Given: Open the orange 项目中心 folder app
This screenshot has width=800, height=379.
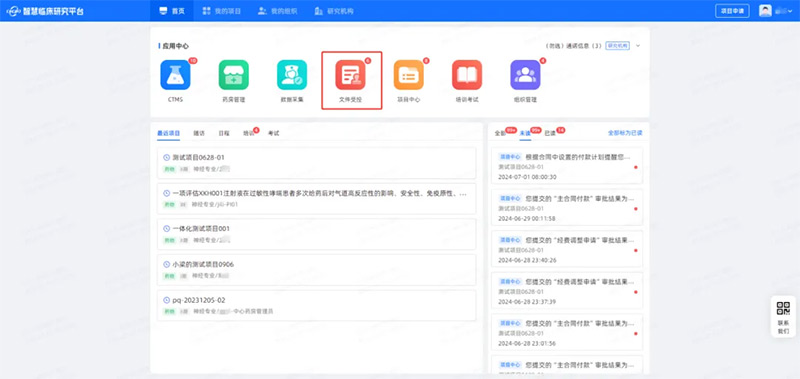Looking at the screenshot, I should 409,75.
